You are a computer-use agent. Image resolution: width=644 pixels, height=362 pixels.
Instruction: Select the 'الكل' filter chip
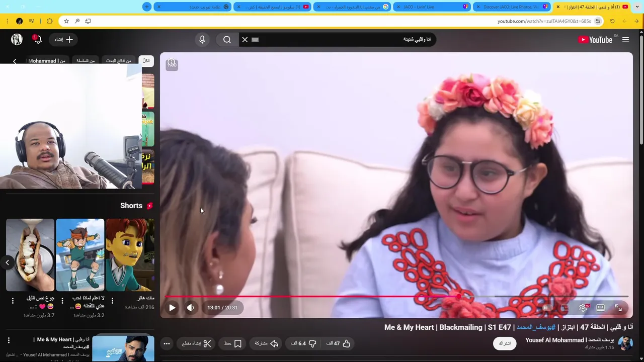(146, 61)
